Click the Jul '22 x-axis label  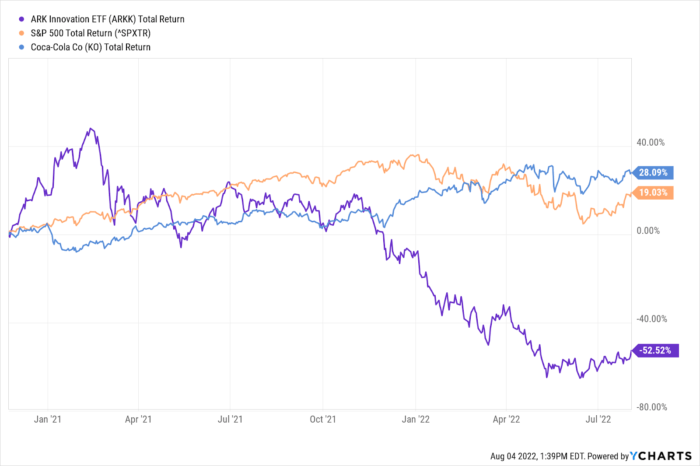point(598,422)
